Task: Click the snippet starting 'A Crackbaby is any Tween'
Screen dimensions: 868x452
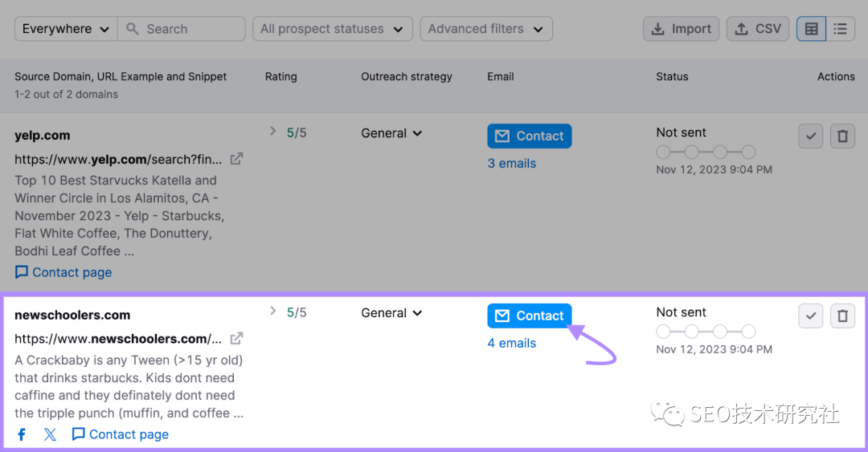Action: pos(129,387)
